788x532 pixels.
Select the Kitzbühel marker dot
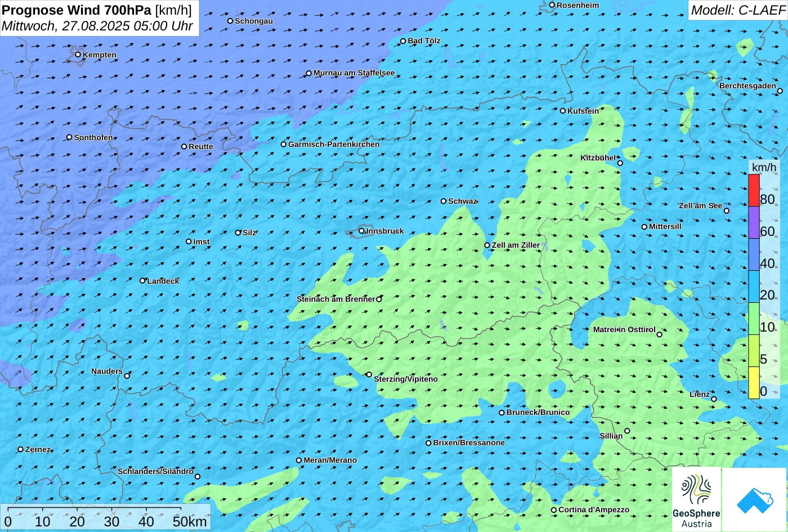coord(620,163)
